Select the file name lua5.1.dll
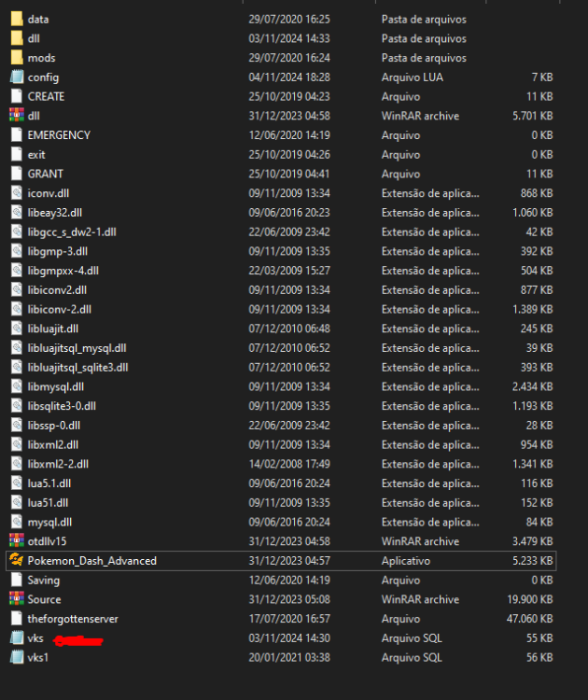588x700 pixels. pyautogui.click(x=49, y=483)
